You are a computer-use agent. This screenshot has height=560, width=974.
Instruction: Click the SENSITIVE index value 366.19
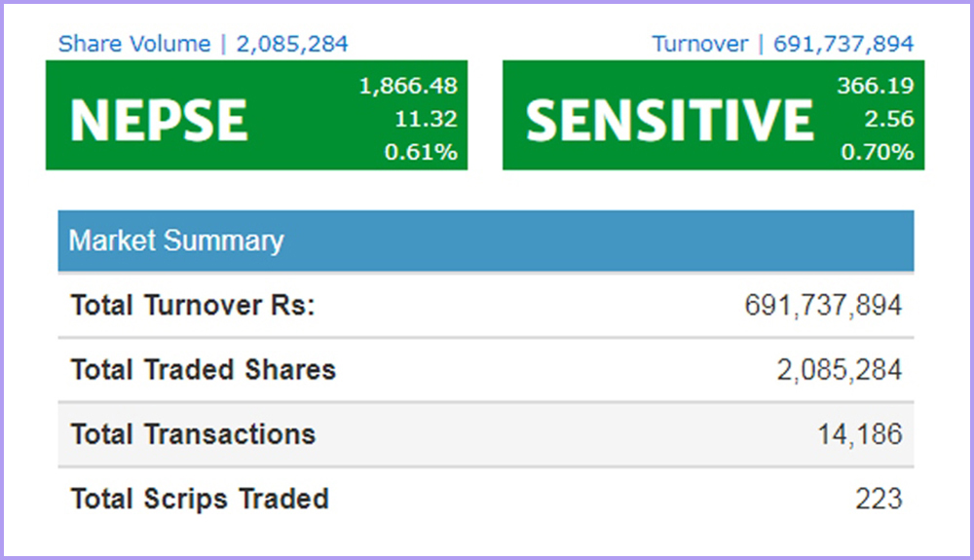coord(875,86)
